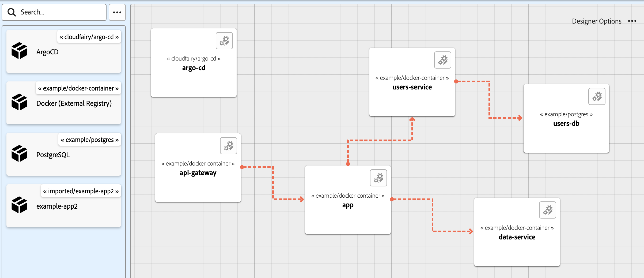Open settings gear on users-db node
644x278 pixels.
click(597, 96)
